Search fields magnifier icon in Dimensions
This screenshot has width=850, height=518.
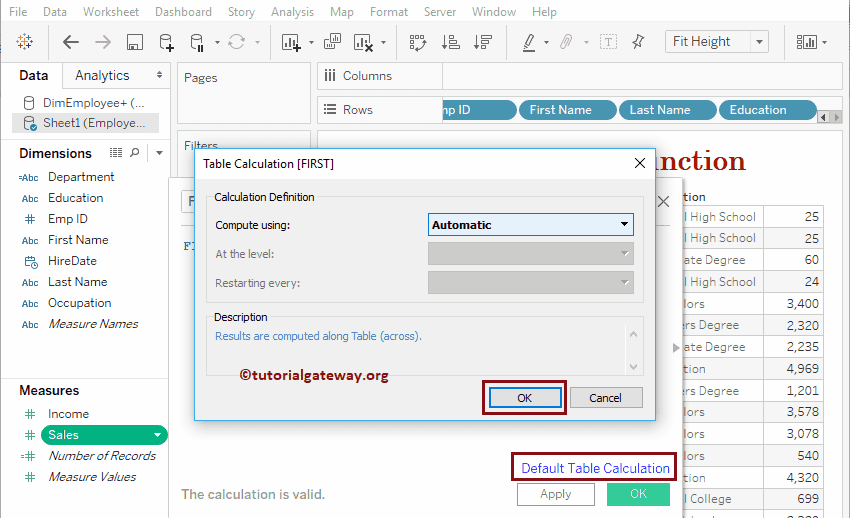pos(135,153)
